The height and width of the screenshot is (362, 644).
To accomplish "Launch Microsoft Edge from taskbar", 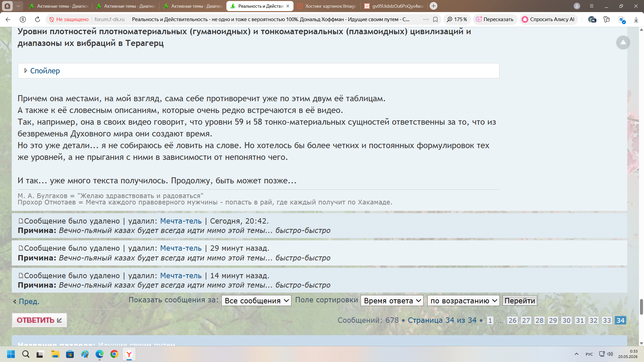I will pos(100,354).
